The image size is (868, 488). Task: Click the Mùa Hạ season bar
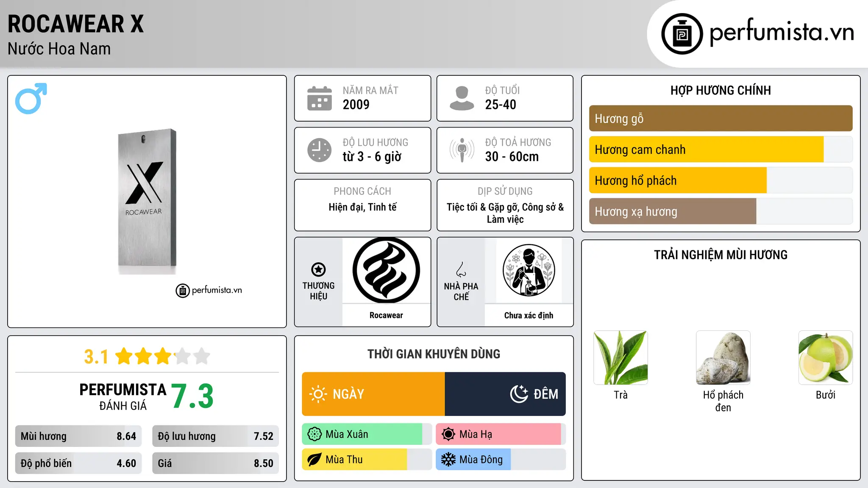(501, 434)
